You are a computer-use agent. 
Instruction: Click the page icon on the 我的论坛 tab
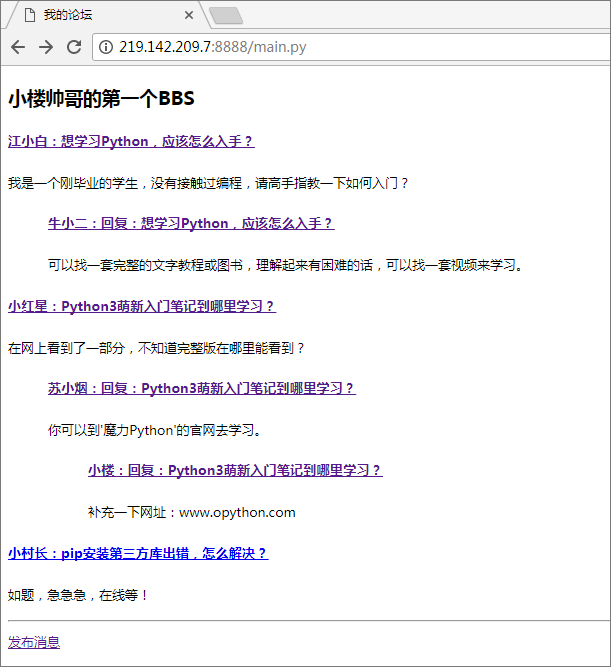(30, 15)
